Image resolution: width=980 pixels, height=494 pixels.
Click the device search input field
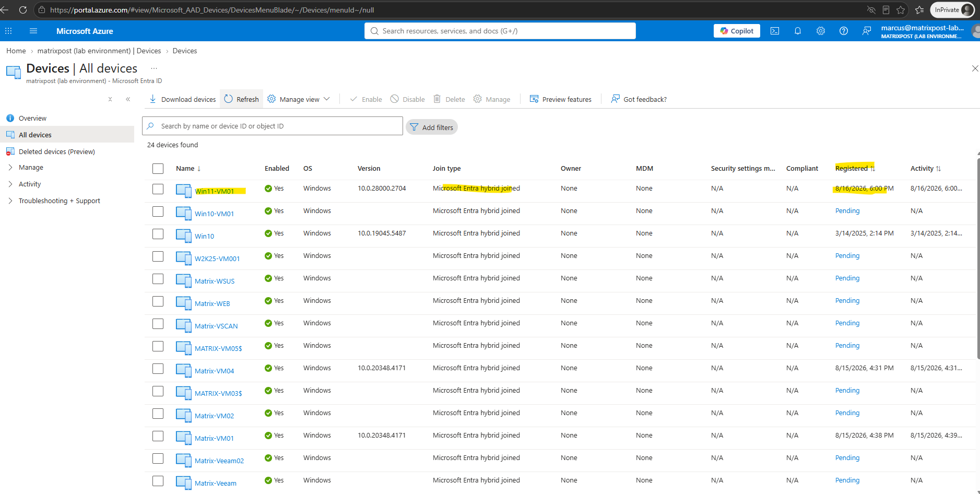pos(273,126)
